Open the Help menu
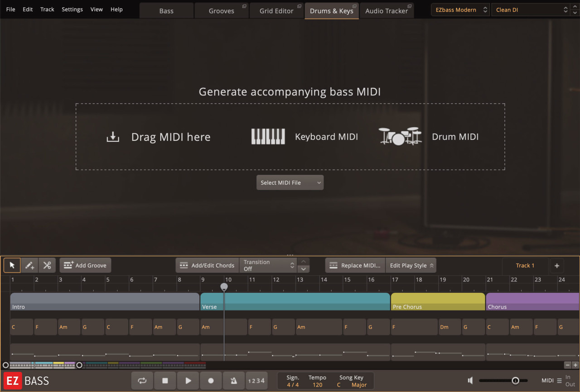The height and width of the screenshot is (392, 580). 116,9
